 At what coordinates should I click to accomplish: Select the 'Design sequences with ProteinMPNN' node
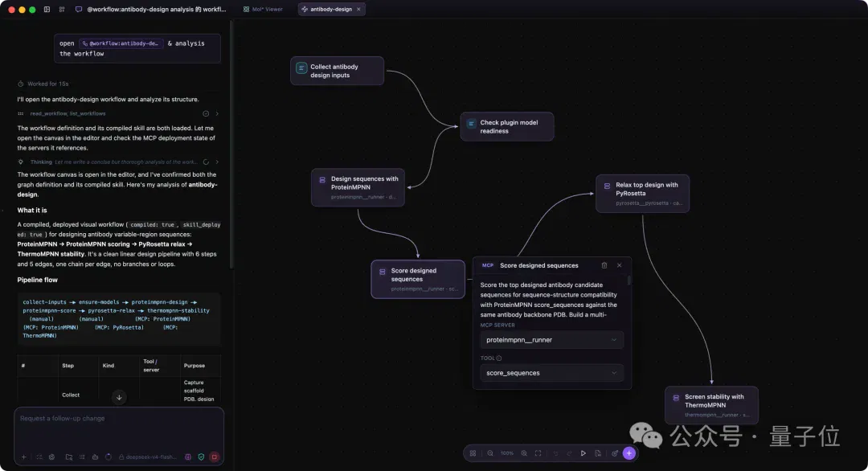point(358,187)
